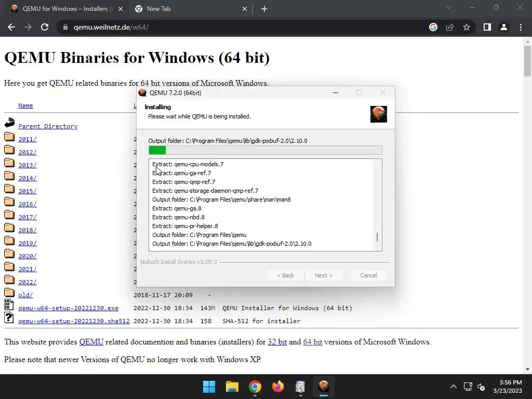This screenshot has width=532, height=399.
Task: Open the 32 bit link
Action: tap(277, 342)
